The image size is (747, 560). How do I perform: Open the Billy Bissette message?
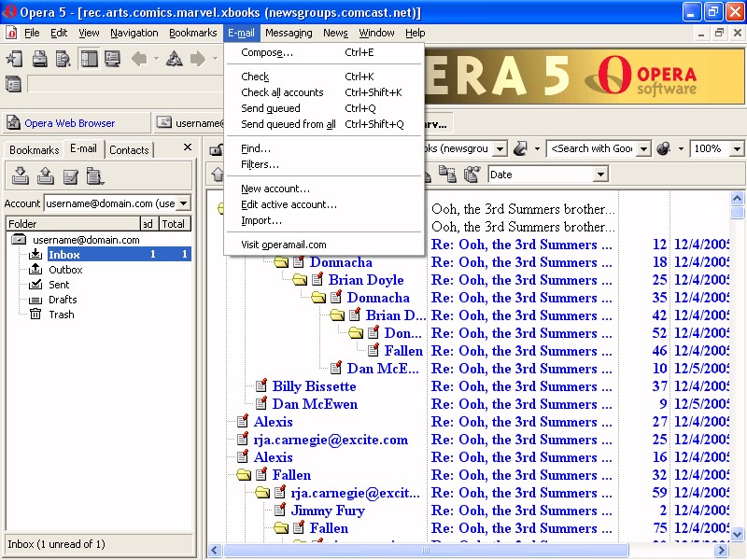314,386
